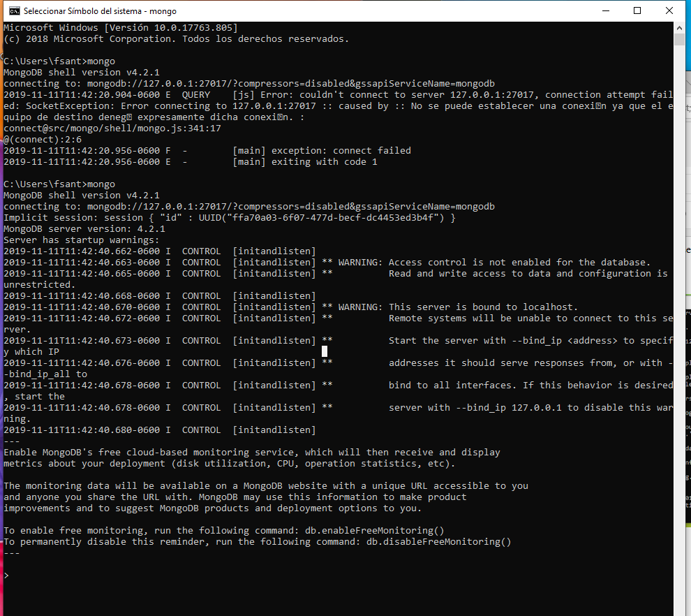The image size is (691, 616).
Task: Click 'db.enableFreeMonitoring()' command text
Action: click(x=374, y=531)
